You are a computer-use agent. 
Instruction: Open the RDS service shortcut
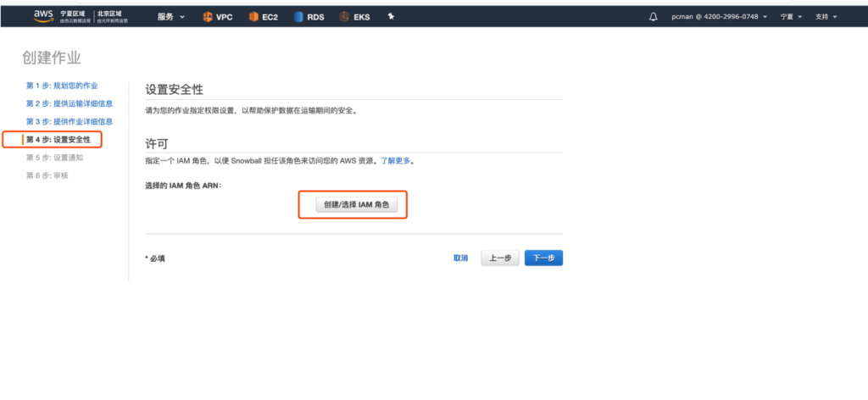pos(309,16)
